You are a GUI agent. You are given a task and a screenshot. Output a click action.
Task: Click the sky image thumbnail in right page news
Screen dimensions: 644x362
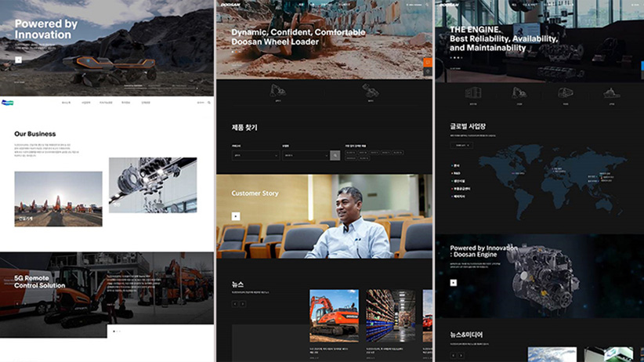[x=552, y=355]
